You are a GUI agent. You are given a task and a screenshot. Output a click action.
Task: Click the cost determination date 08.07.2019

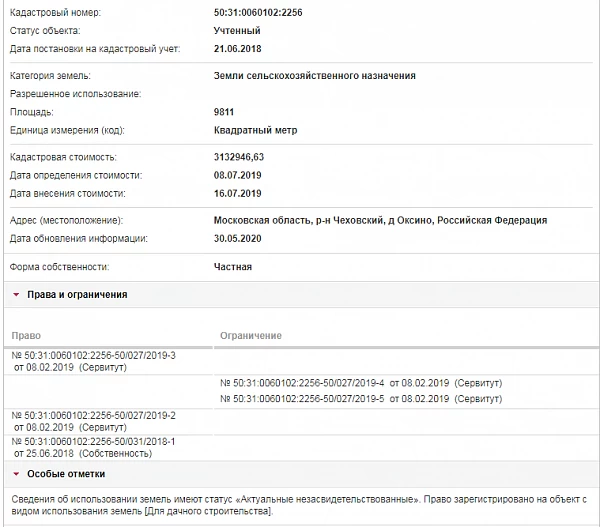coord(239,175)
